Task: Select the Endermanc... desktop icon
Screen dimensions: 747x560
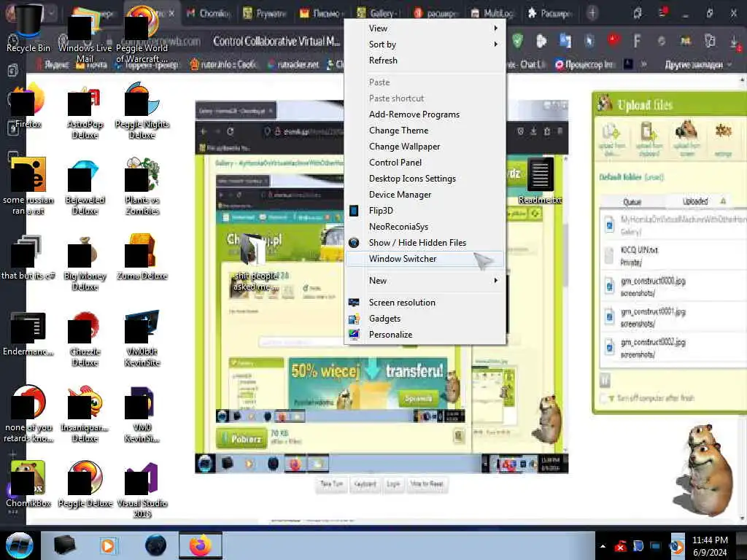Action: click(28, 333)
